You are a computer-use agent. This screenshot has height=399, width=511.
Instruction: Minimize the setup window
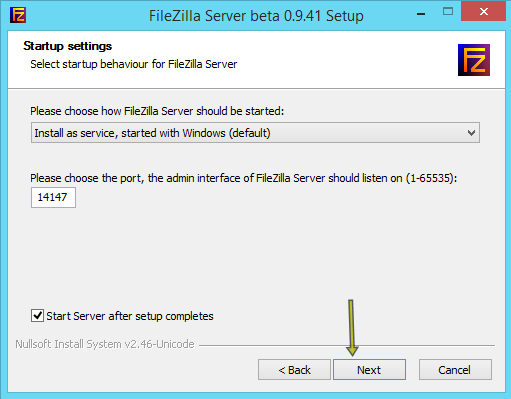[x=421, y=14]
